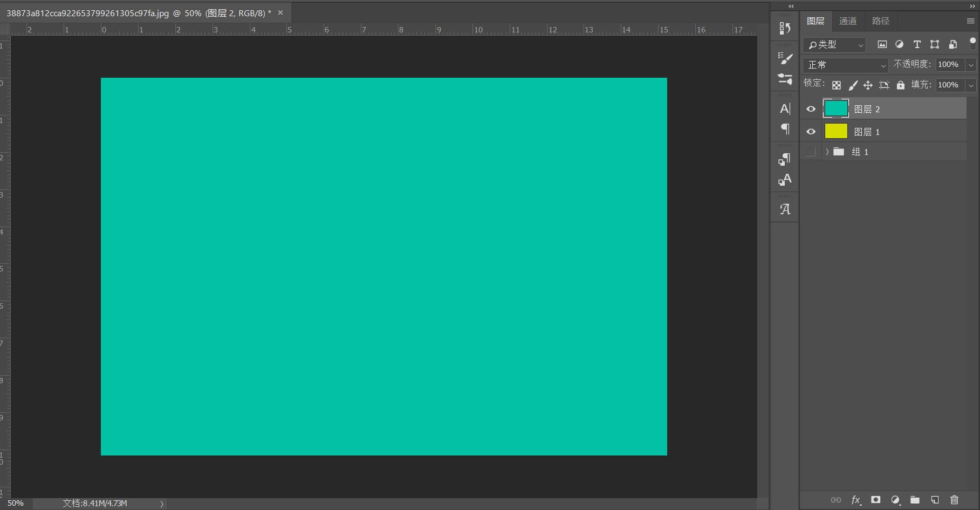Activate the lock all icon for the layer
Image resolution: width=980 pixels, height=510 pixels.
[x=900, y=85]
